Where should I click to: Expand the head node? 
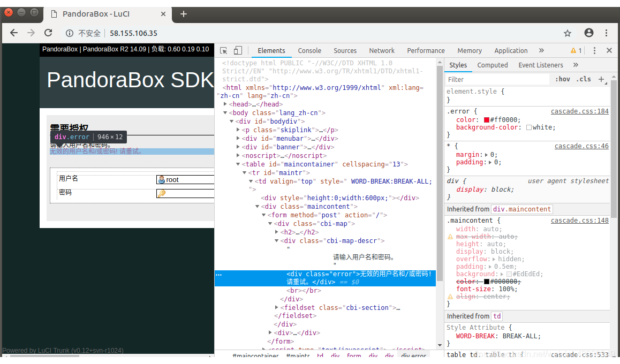click(x=225, y=104)
